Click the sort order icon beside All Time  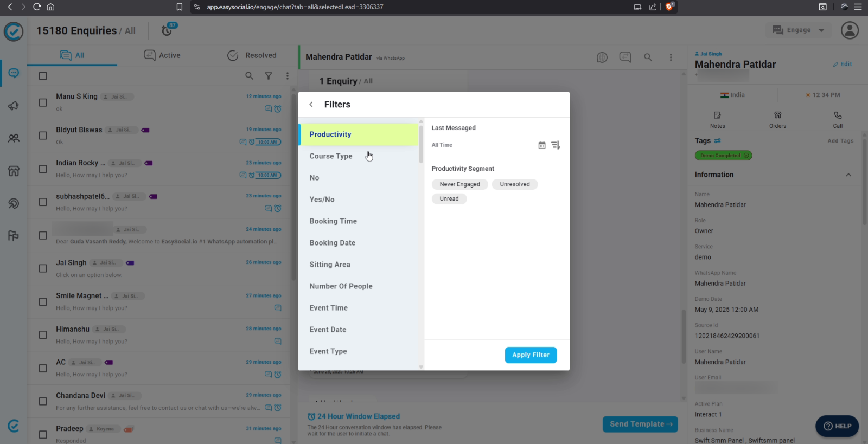pyautogui.click(x=556, y=145)
